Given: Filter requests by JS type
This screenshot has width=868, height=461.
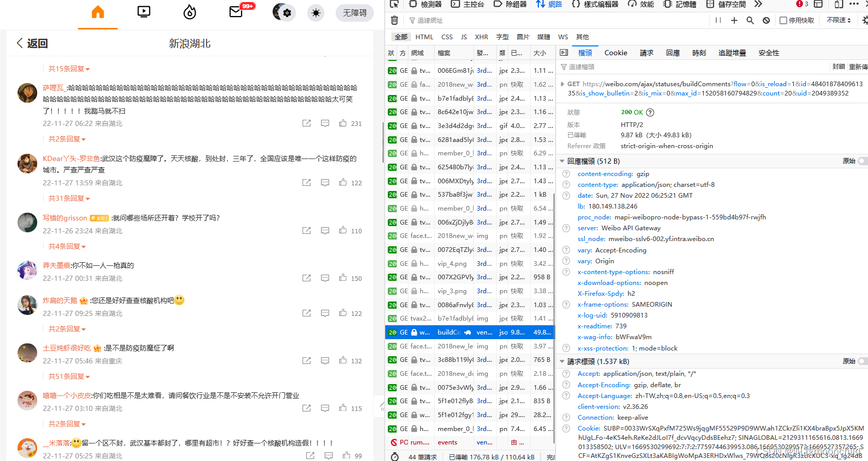Looking at the screenshot, I should point(464,37).
